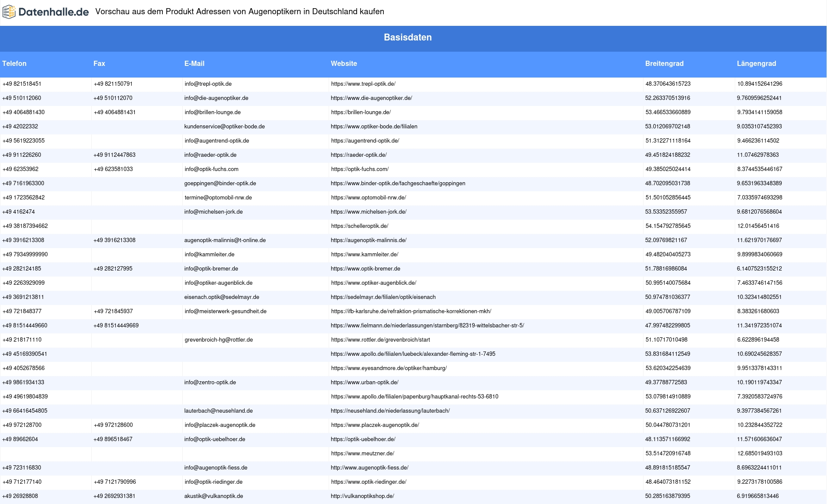Select email akustik@vulkanoptik.de

tap(214, 496)
